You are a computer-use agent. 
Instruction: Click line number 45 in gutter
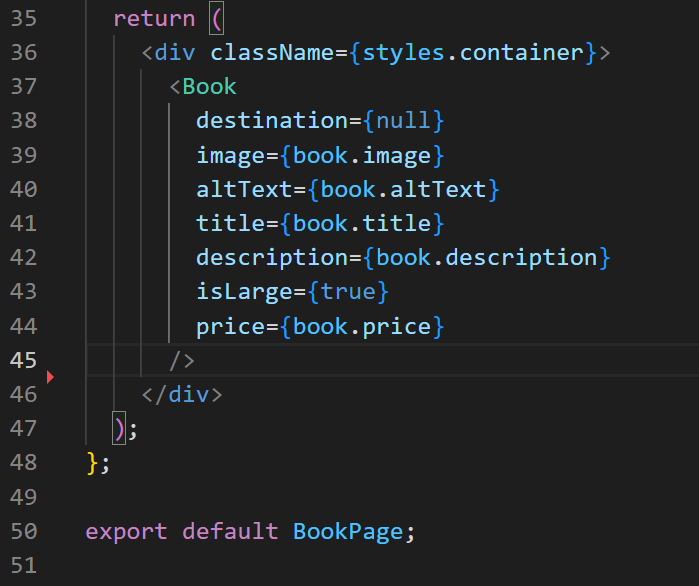pos(24,361)
